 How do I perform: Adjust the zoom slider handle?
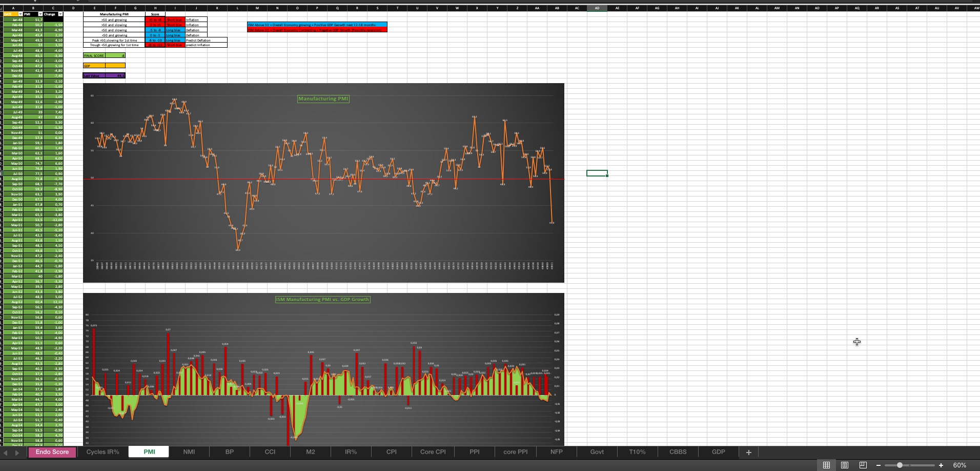pos(900,465)
